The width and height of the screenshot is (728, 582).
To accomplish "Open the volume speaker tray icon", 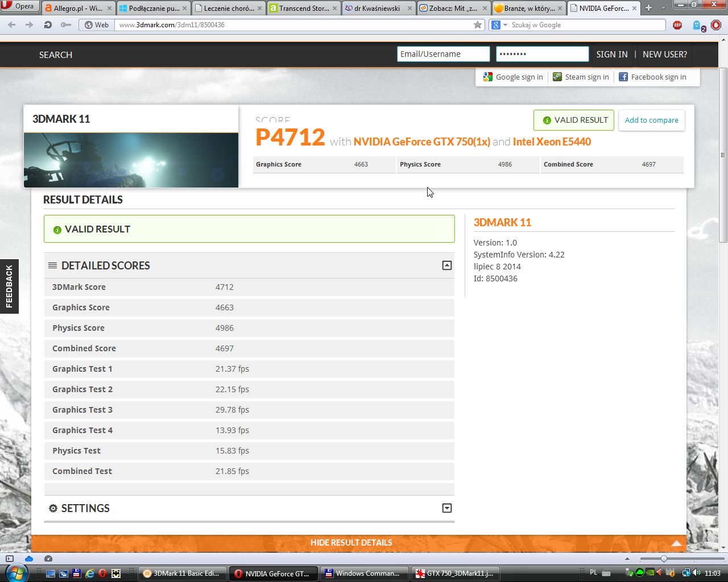I will point(697,573).
